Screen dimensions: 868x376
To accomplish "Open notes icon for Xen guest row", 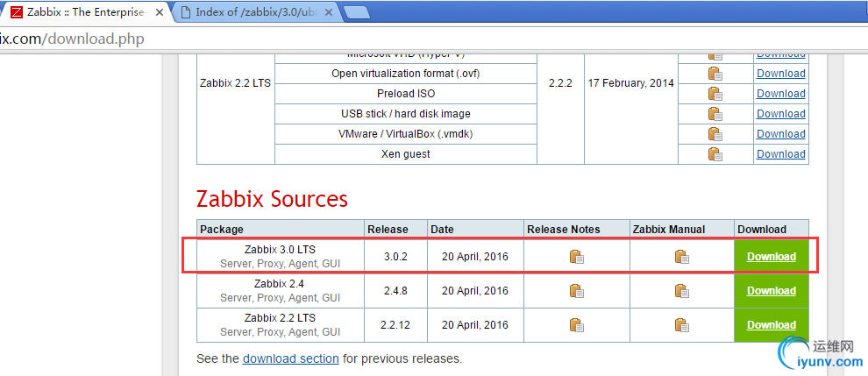I will click(x=715, y=154).
